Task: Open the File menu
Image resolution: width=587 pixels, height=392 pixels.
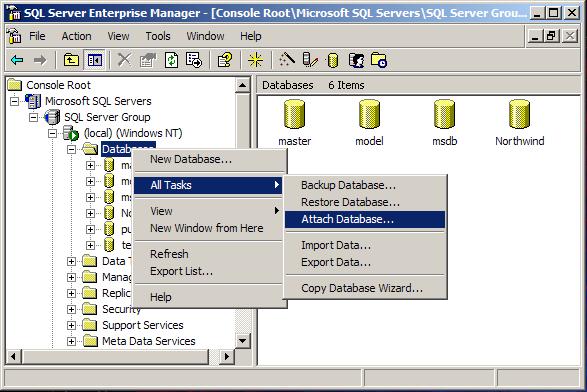Action: point(37,36)
